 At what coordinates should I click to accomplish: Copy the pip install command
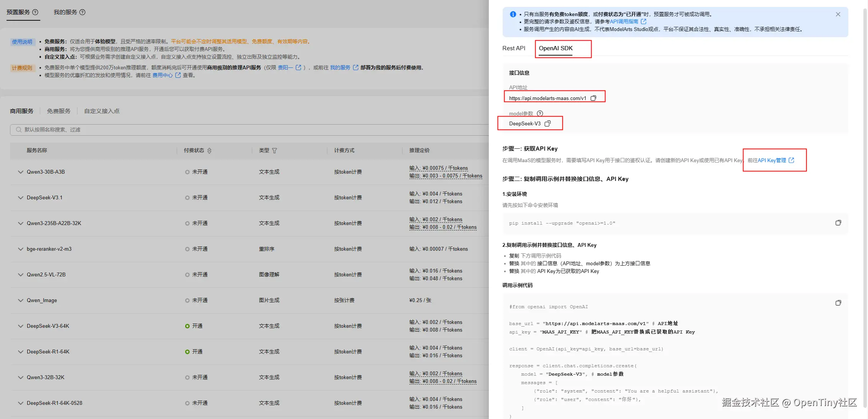point(838,223)
